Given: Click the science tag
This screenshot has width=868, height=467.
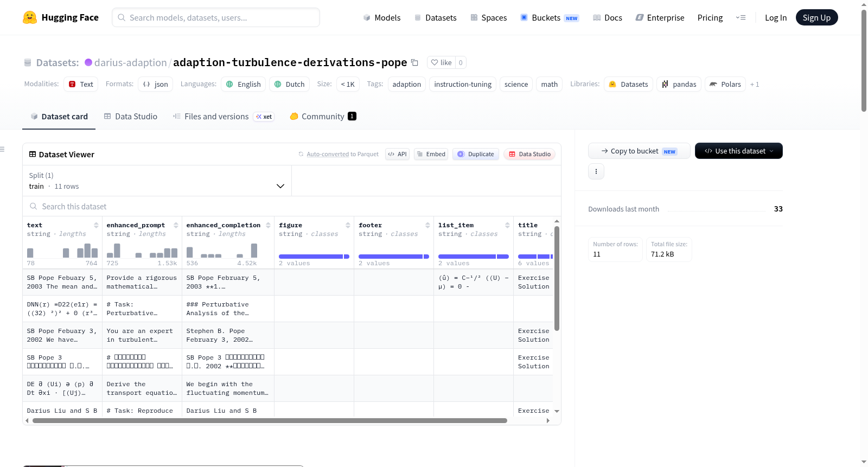Looking at the screenshot, I should pos(516,84).
